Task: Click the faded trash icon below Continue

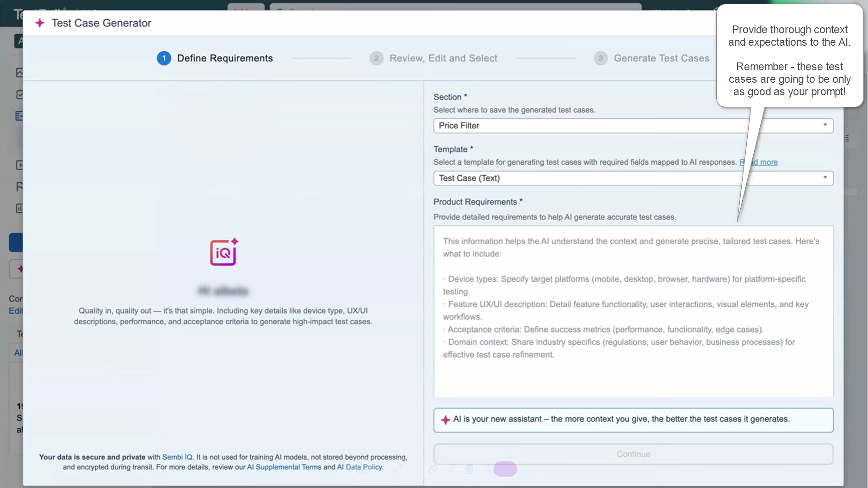Action: pyautogui.click(x=469, y=469)
